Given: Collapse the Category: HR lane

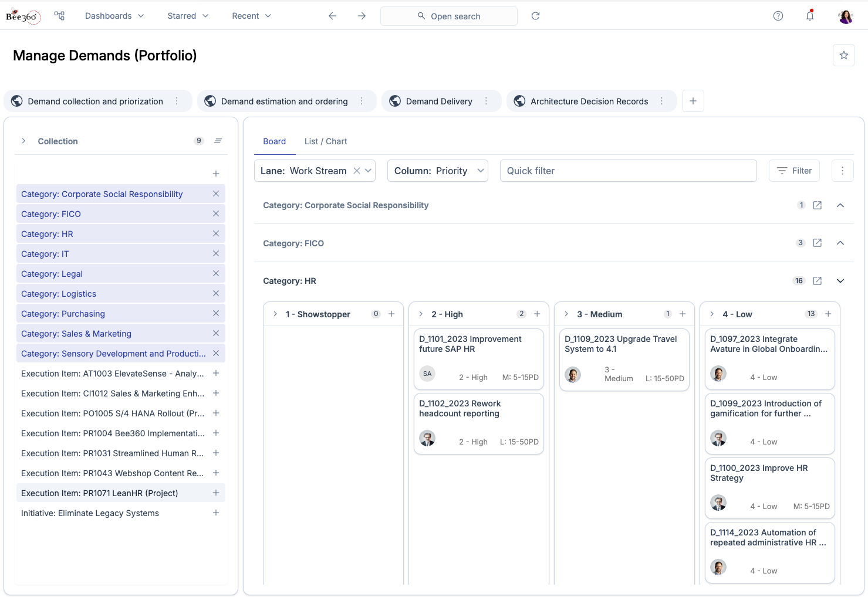Looking at the screenshot, I should (x=840, y=281).
